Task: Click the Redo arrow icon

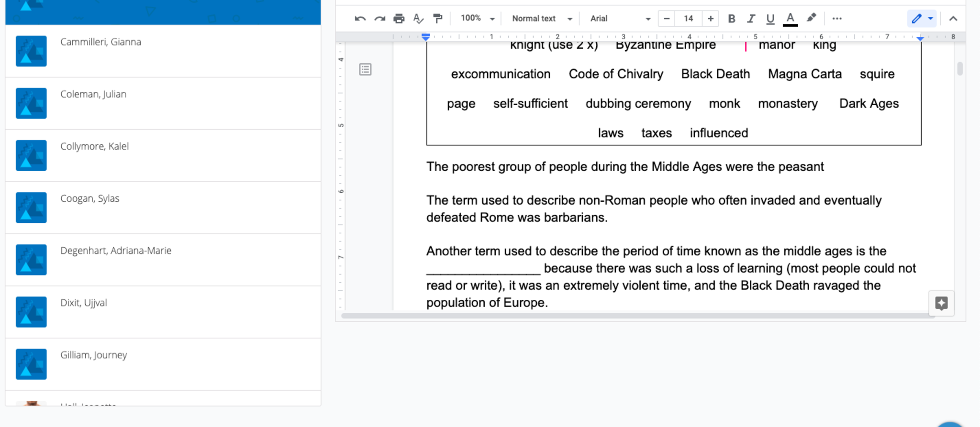Action: 379,19
